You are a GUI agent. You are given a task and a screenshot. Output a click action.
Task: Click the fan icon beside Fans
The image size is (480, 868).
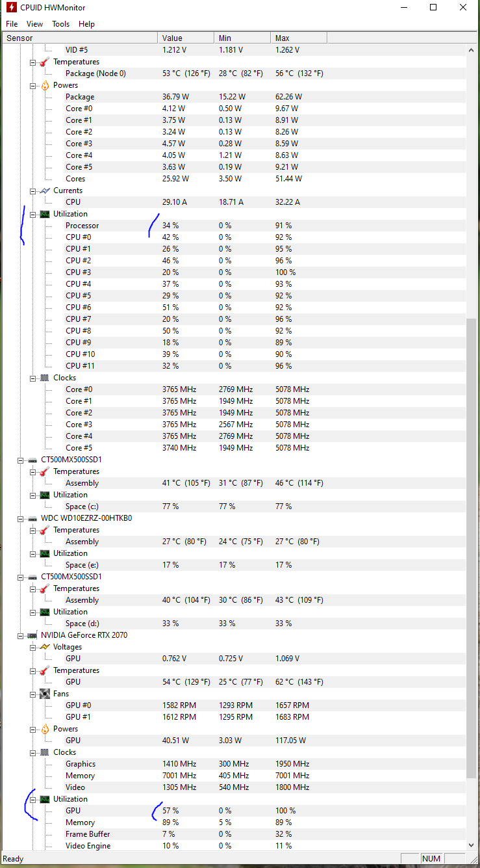(x=45, y=694)
